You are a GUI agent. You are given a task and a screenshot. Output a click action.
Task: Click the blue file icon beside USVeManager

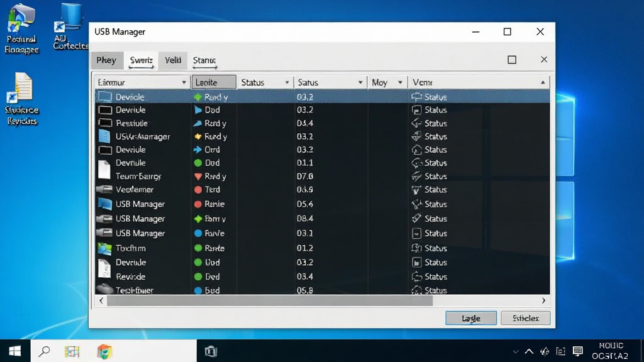pos(104,136)
